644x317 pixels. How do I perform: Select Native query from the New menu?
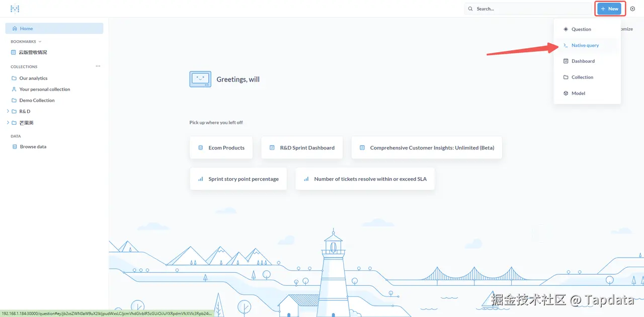[587, 45]
